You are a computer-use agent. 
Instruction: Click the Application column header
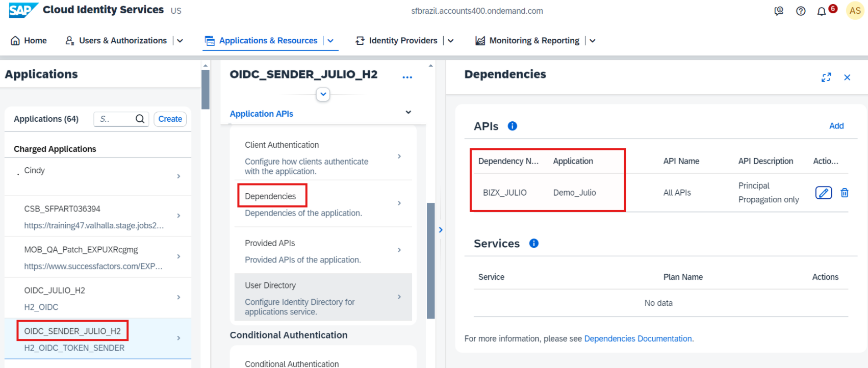click(x=573, y=161)
